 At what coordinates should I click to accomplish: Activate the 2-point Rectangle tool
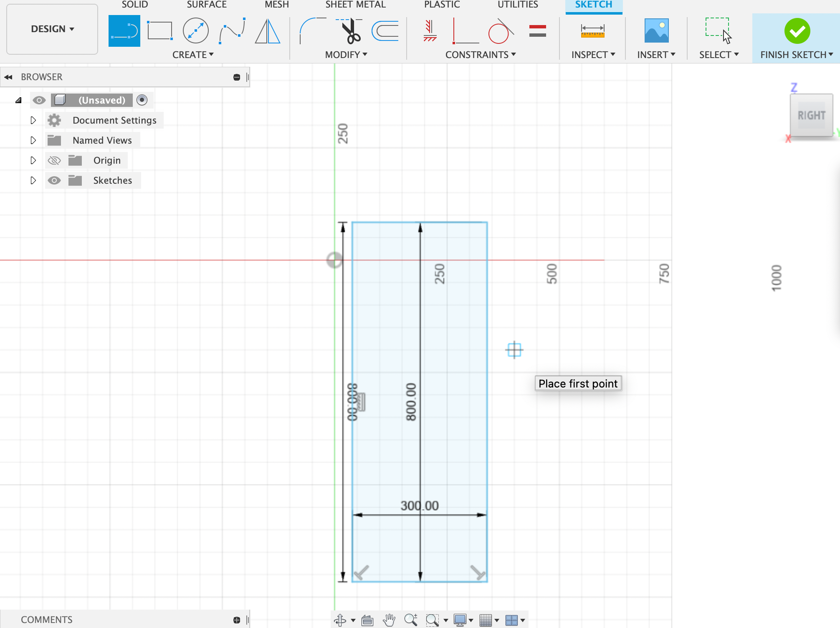[159, 30]
